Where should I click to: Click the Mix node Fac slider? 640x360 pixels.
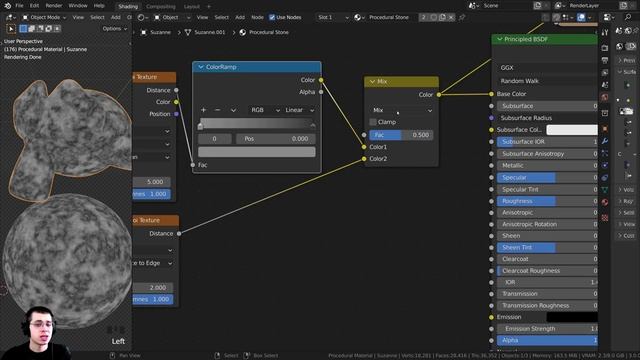coord(402,135)
